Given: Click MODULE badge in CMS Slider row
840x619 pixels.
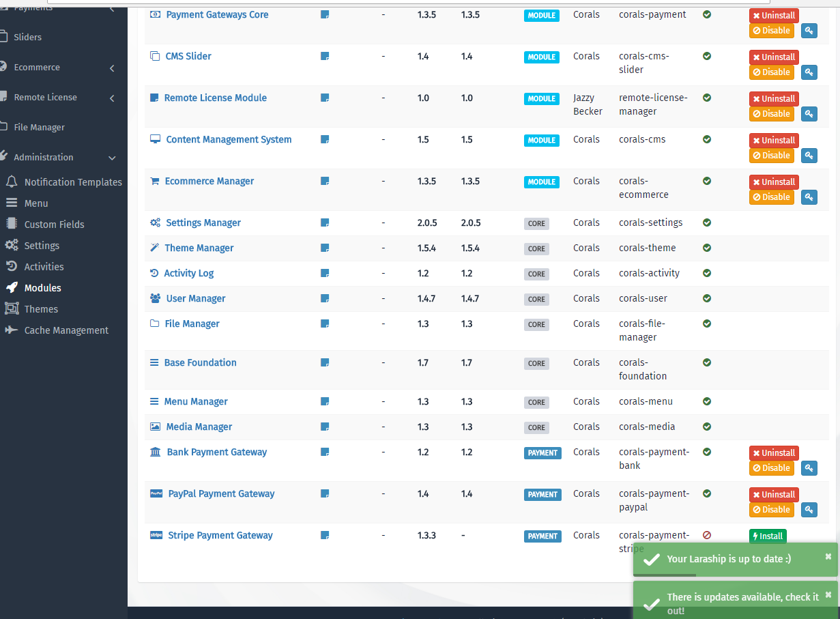Looking at the screenshot, I should [x=542, y=57].
